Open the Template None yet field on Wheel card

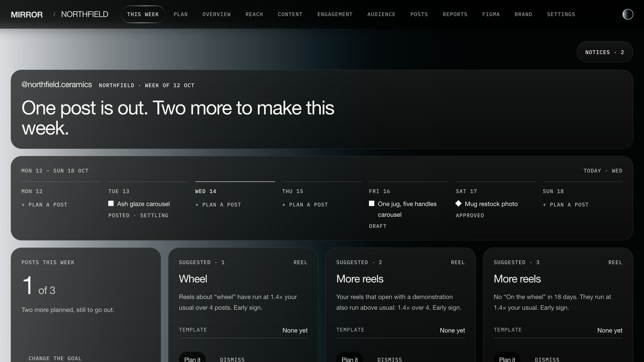click(x=243, y=330)
